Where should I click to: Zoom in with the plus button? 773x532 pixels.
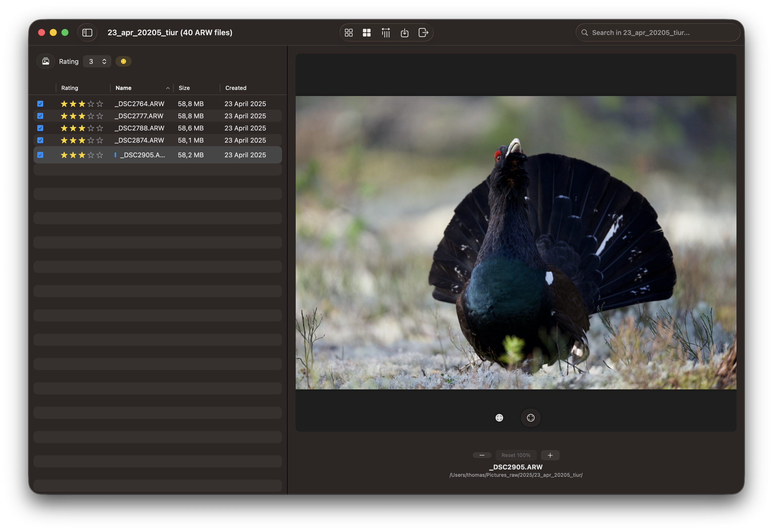tap(550, 455)
